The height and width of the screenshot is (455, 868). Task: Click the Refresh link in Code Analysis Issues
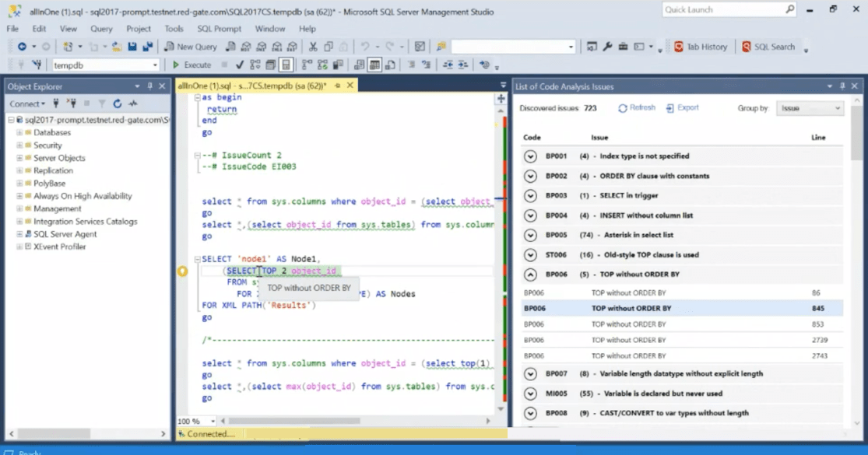[636, 107]
